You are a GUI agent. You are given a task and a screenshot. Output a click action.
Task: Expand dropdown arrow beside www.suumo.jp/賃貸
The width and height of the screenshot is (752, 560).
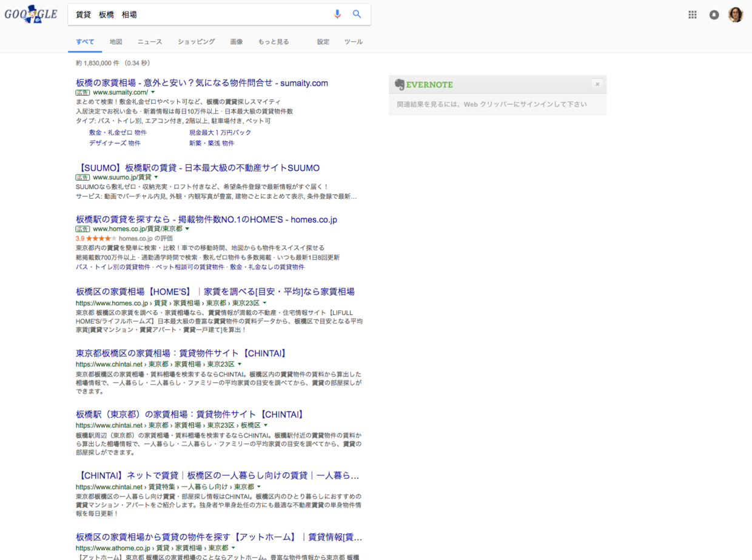coord(156,177)
